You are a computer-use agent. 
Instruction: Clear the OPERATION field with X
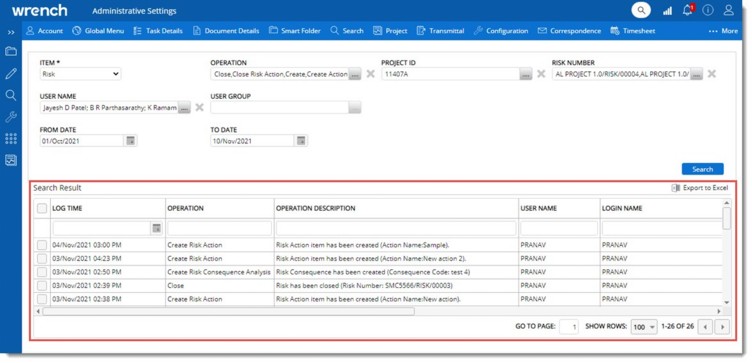point(370,74)
